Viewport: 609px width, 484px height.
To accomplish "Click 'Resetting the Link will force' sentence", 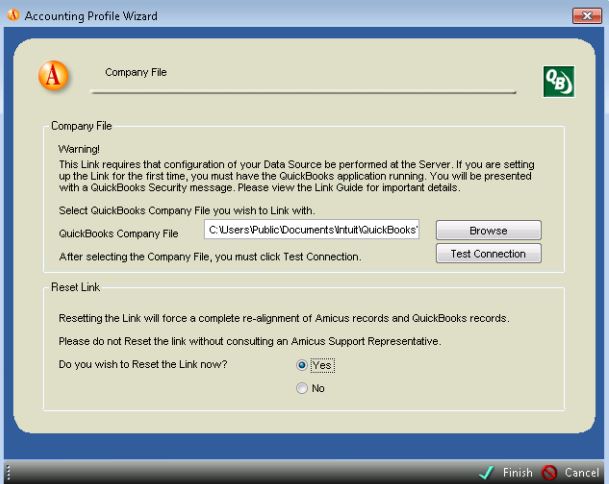I will pyautogui.click(x=284, y=318).
